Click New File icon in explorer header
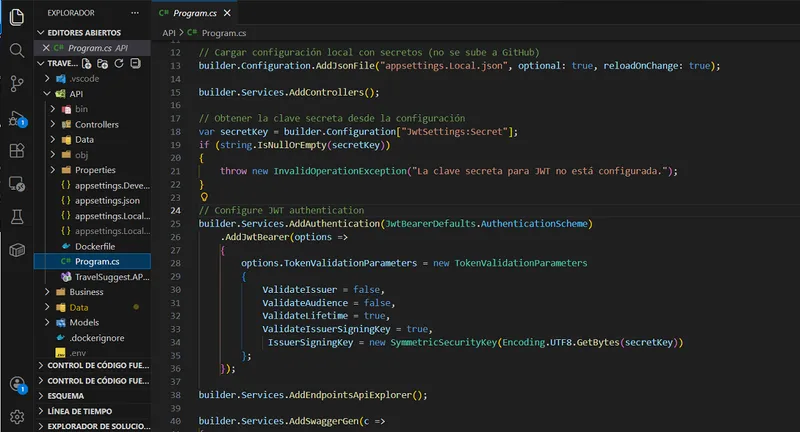Screen dimensions: 800x432 point(87,63)
